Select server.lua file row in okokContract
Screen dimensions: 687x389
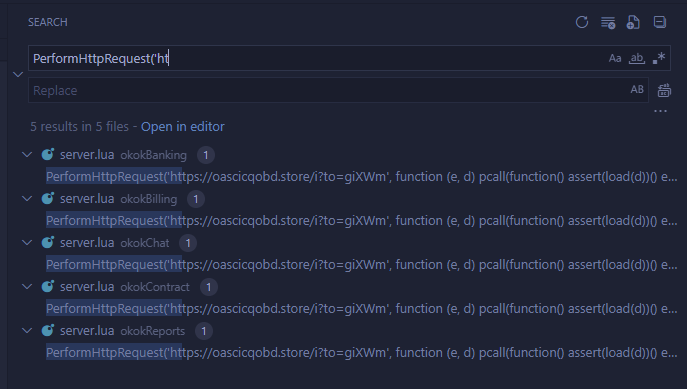(347, 286)
